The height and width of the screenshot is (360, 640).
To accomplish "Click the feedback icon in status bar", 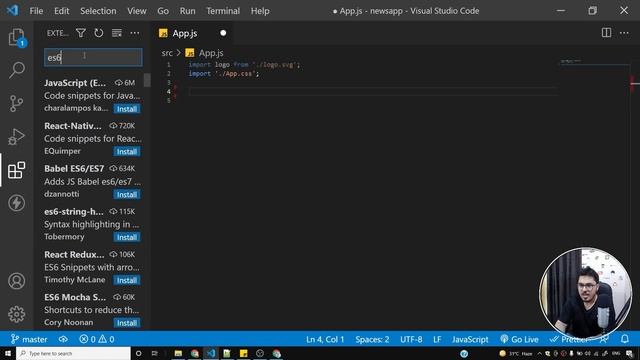I will click(604, 339).
